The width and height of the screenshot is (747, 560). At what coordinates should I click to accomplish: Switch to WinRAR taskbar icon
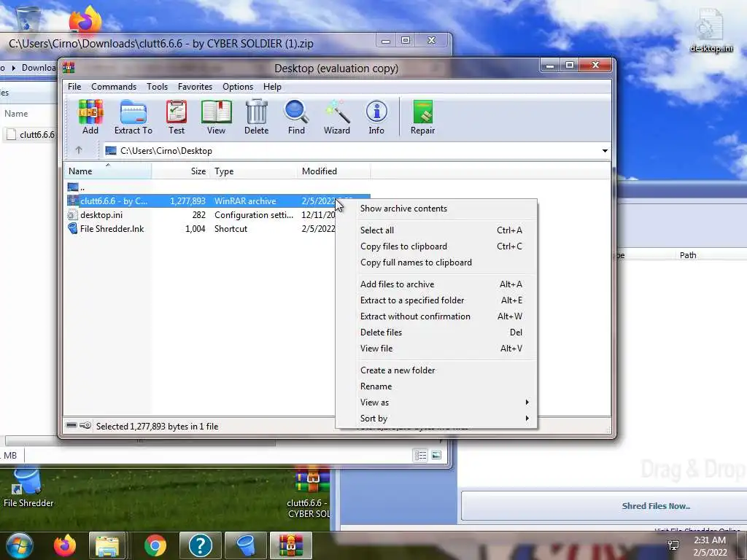(x=290, y=545)
